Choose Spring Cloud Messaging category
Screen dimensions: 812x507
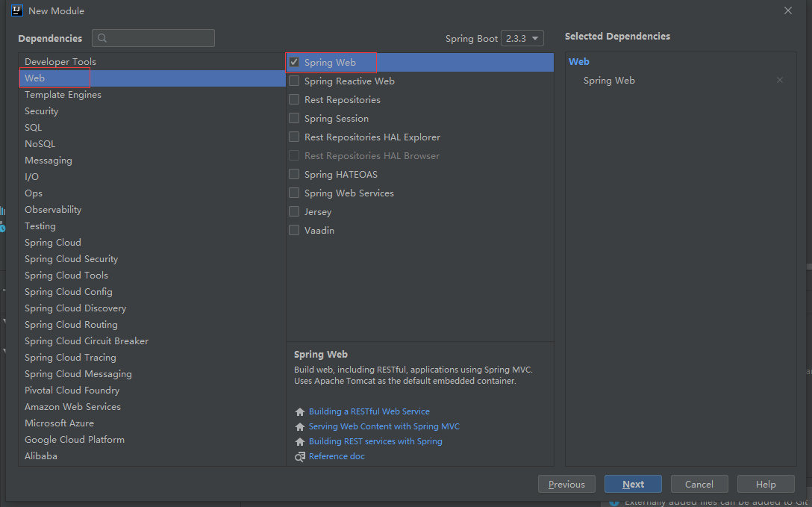152,374
